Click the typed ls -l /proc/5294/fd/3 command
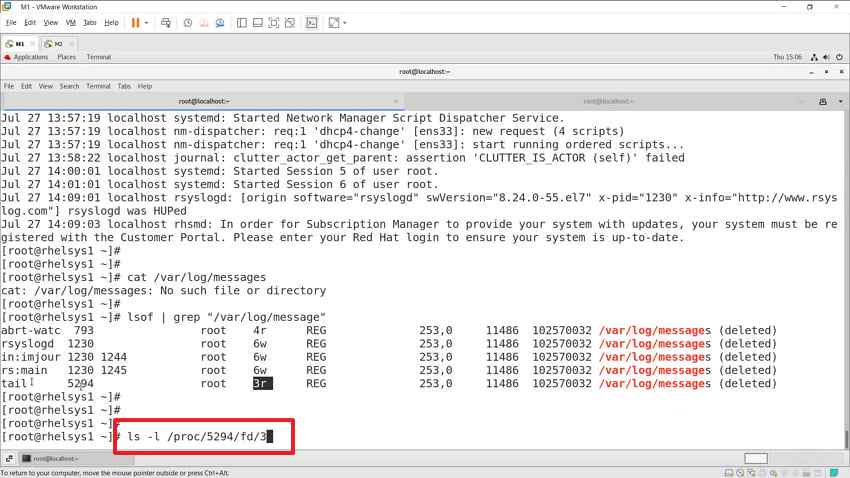 point(197,437)
